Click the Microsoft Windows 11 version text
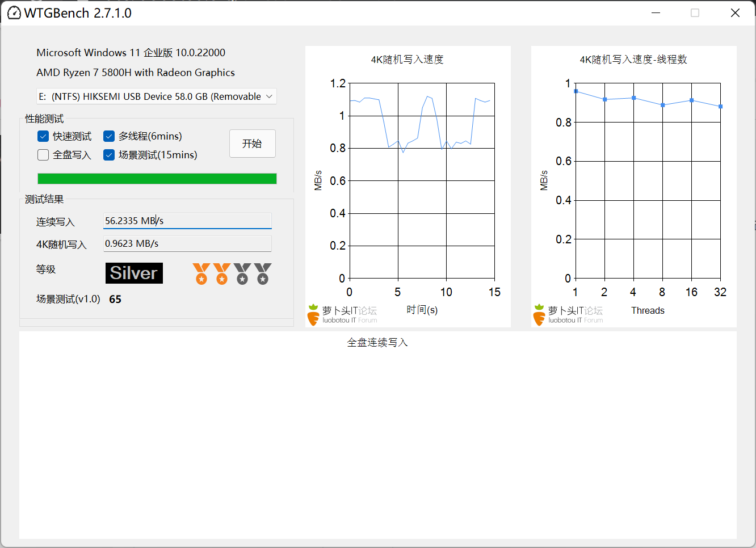Image resolution: width=756 pixels, height=548 pixels. (x=131, y=53)
